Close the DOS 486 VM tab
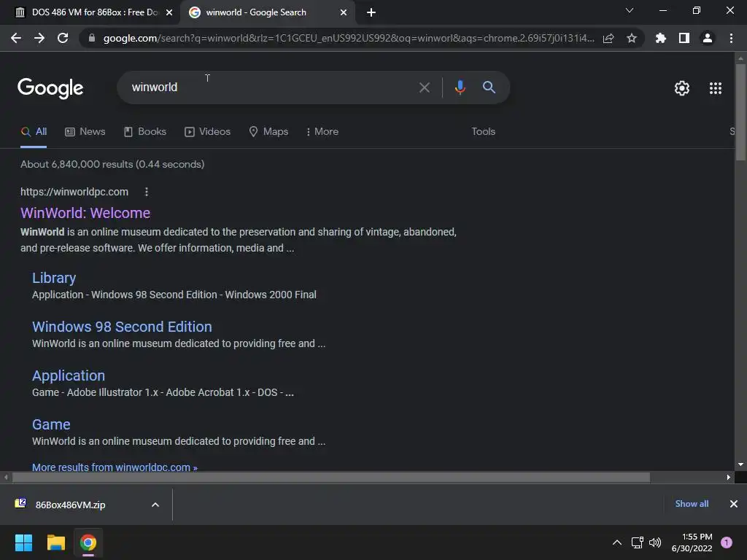747x560 pixels. 169,12
